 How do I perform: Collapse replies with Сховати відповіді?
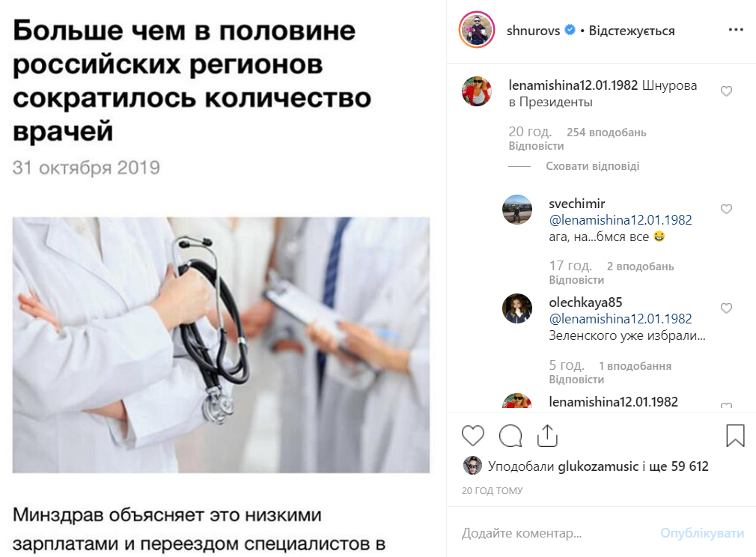tap(592, 166)
